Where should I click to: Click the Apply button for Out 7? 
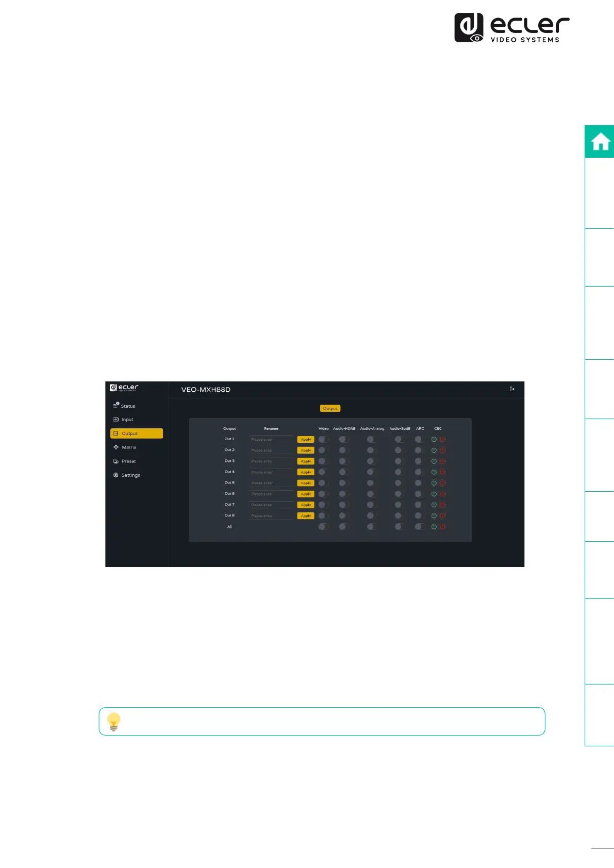pyautogui.click(x=306, y=505)
